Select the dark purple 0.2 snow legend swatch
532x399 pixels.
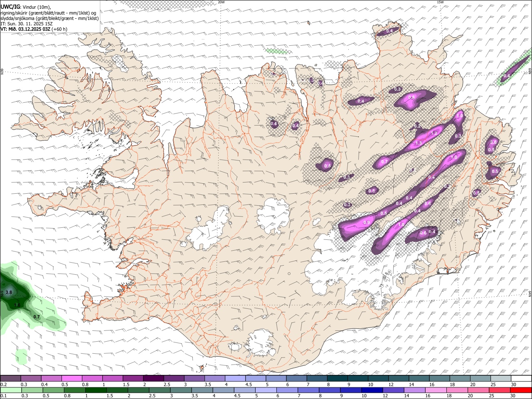coord(10,378)
